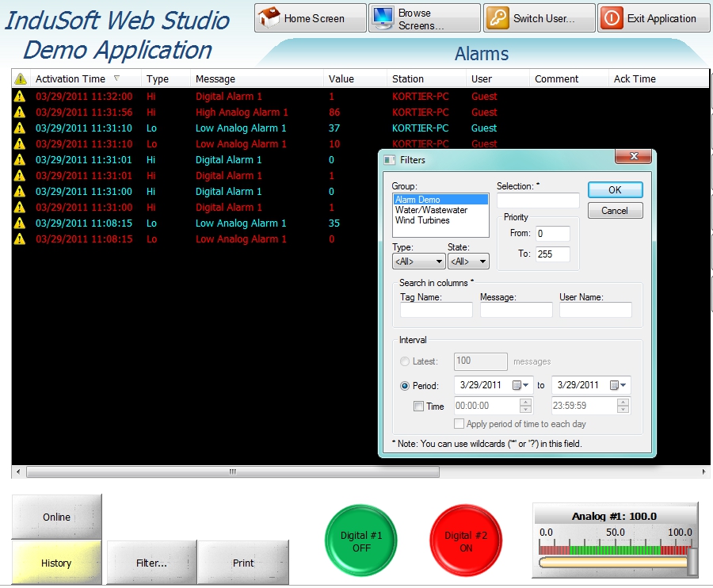This screenshot has height=588, width=713.
Task: Click warning icon of 11:32:00 alarm row
Action: pos(20,97)
